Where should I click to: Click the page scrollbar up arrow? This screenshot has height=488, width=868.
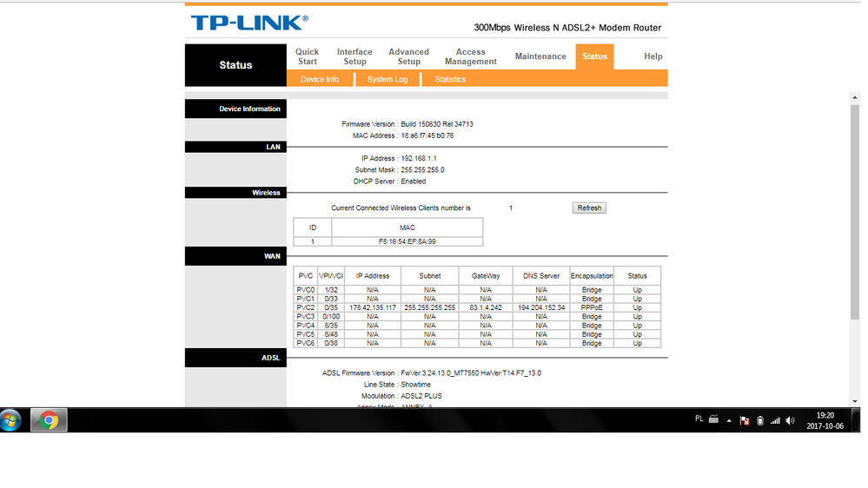[855, 97]
